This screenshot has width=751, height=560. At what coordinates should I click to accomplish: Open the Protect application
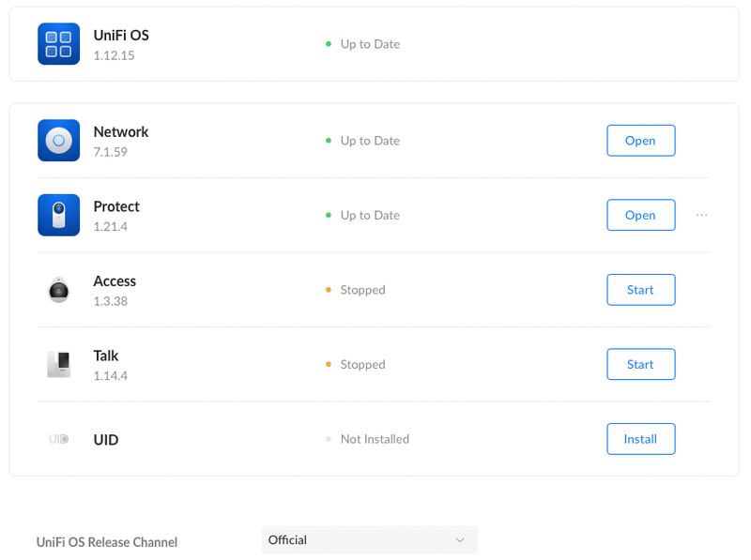(x=640, y=215)
